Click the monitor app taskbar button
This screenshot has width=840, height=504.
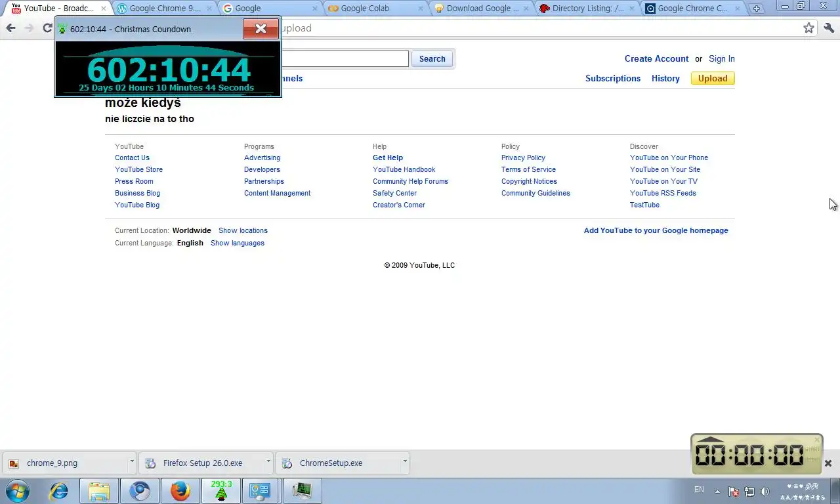302,491
